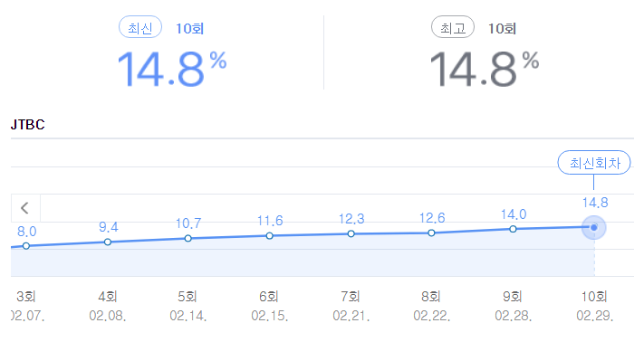The height and width of the screenshot is (342, 644).
Task: Click the 14.8 label above latest point
Action: click(x=595, y=203)
